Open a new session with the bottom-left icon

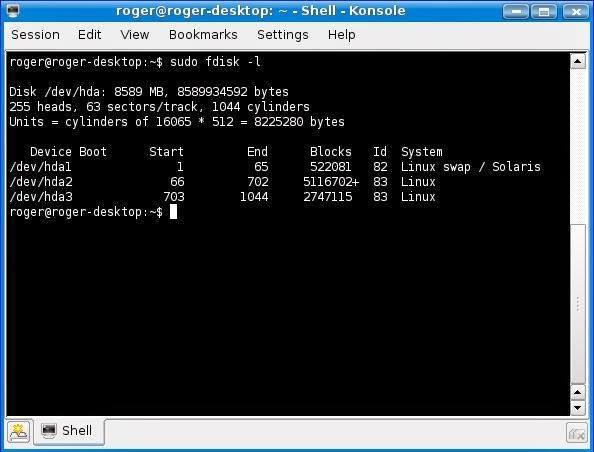[19, 432]
